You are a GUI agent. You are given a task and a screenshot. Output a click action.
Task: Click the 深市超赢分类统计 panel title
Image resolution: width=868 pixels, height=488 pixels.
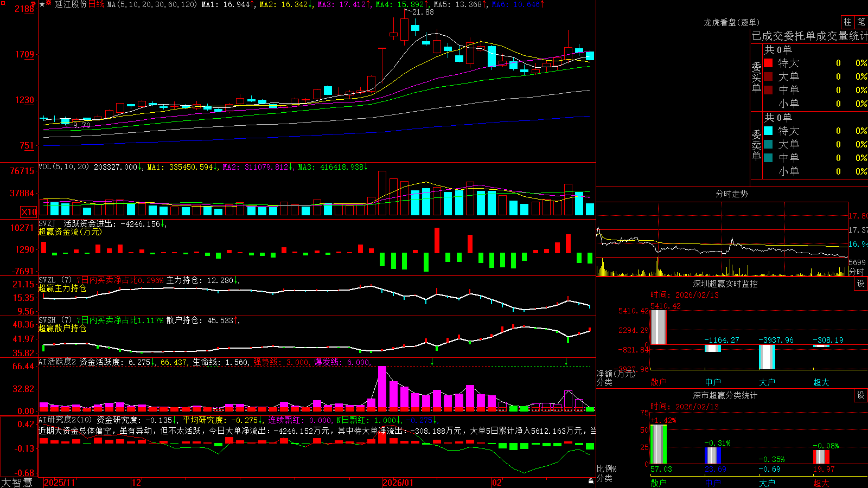(x=725, y=395)
